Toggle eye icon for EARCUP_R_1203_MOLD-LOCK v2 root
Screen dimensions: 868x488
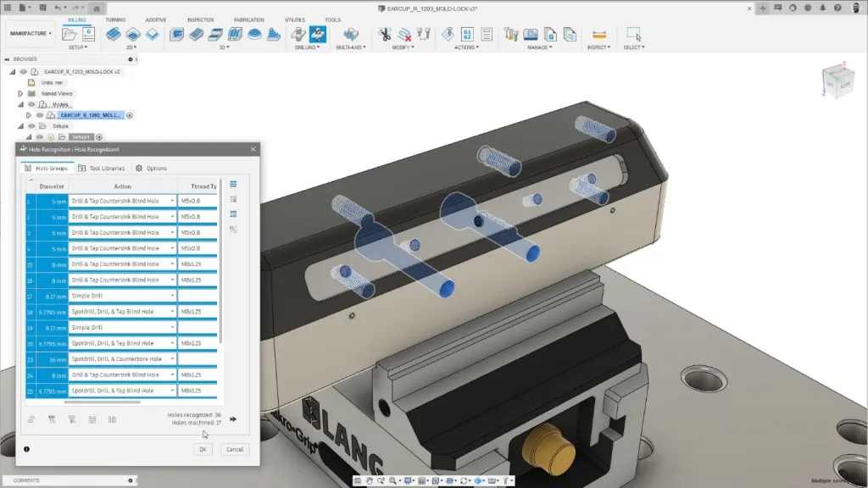pyautogui.click(x=24, y=72)
